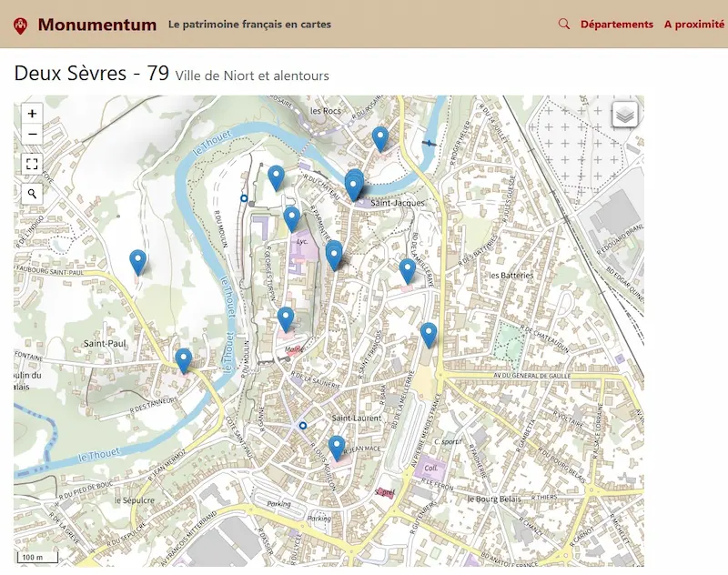The width and height of the screenshot is (728, 575).
Task: Click the Monumentum logo pin icon
Action: tap(20, 25)
